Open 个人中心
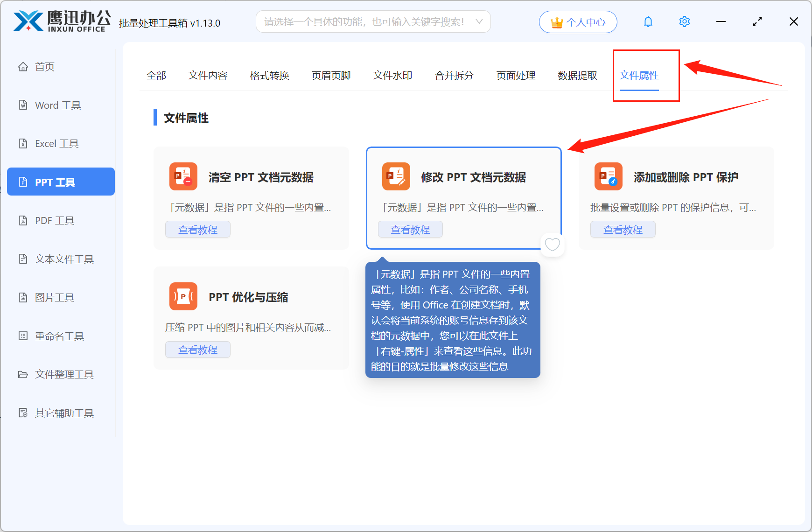 [x=578, y=21]
